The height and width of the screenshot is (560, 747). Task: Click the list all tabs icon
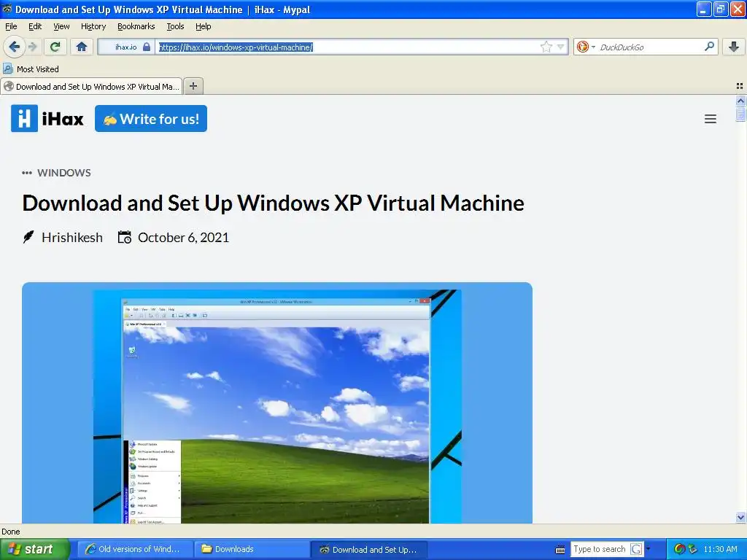pos(740,86)
